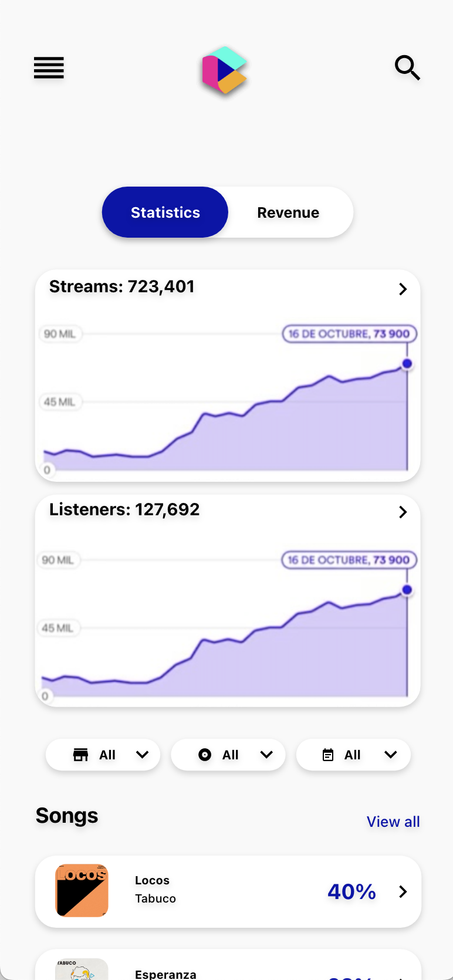Open the hamburger menu
Viewport: 453px width, 980px height.
[49, 68]
